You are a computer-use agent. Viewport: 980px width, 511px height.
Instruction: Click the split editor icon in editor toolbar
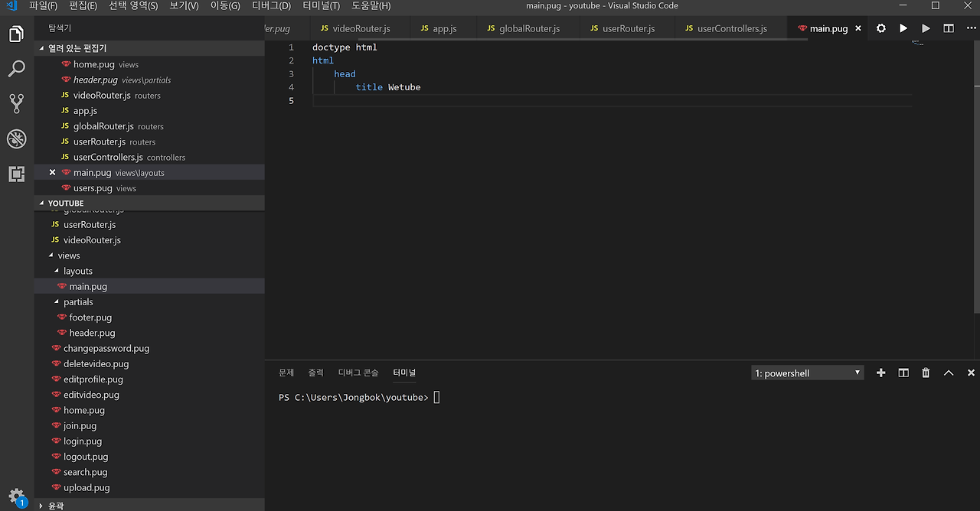point(949,28)
